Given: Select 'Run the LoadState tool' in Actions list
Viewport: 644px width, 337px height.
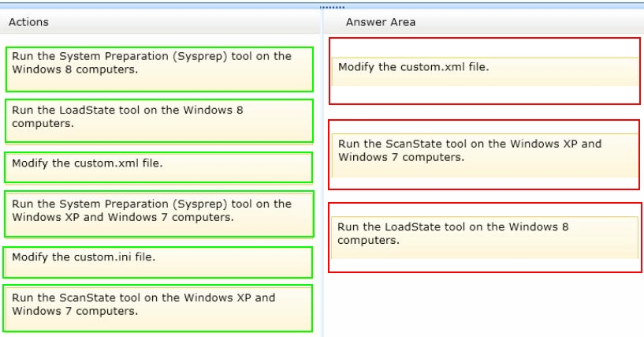Looking at the screenshot, I should pos(159,121).
